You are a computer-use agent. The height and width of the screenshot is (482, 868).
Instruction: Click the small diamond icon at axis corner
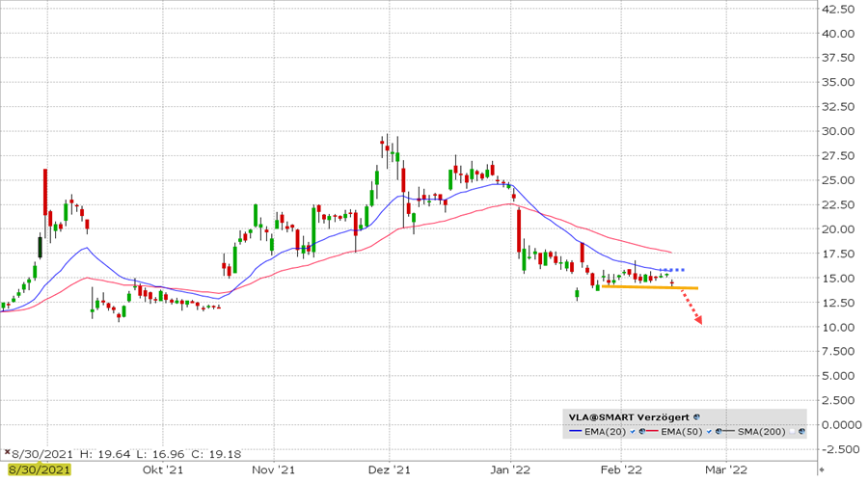(822, 469)
